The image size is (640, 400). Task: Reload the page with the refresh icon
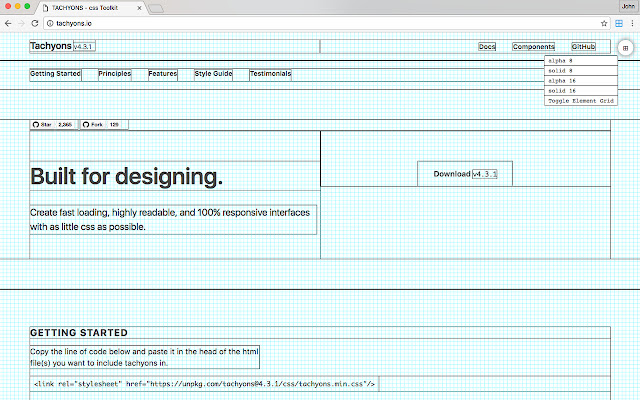tap(35, 24)
